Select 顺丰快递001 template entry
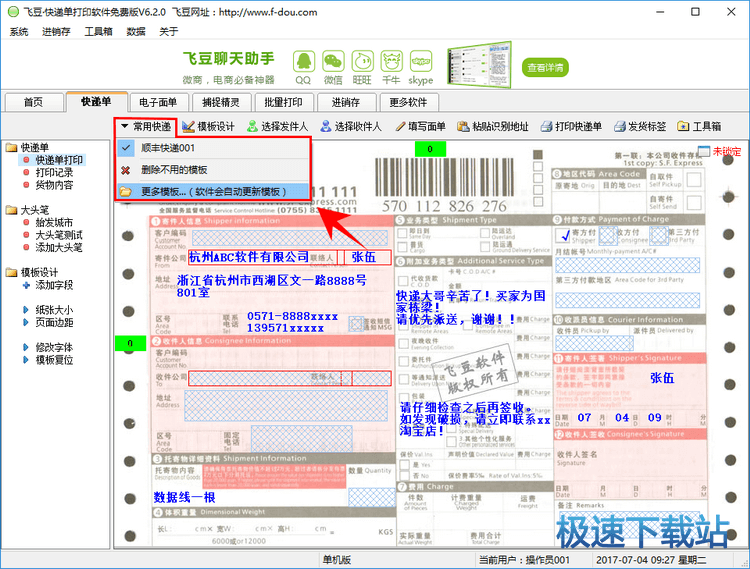Viewport: 750px width, 569px height. click(213, 148)
